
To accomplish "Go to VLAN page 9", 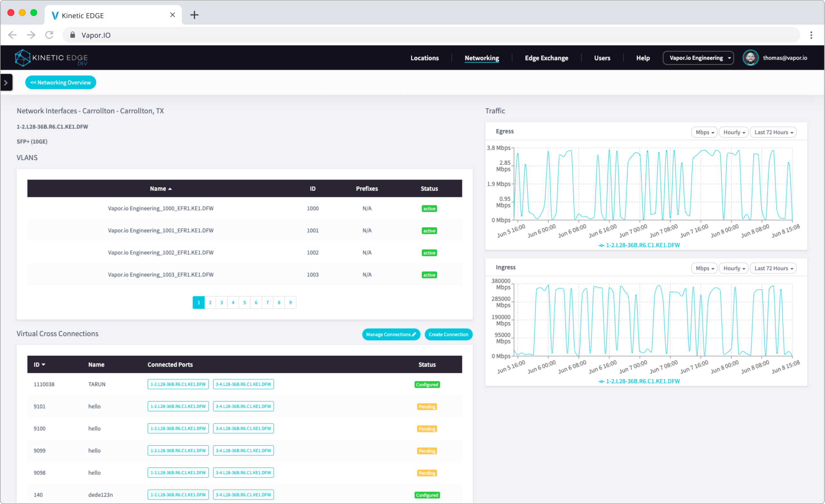I will [290, 303].
